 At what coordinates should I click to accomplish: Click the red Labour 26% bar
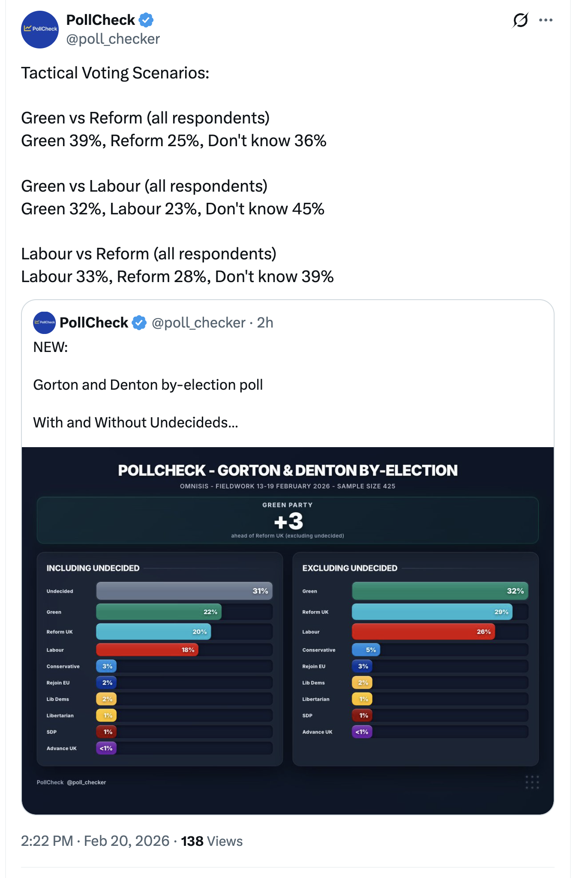(423, 631)
